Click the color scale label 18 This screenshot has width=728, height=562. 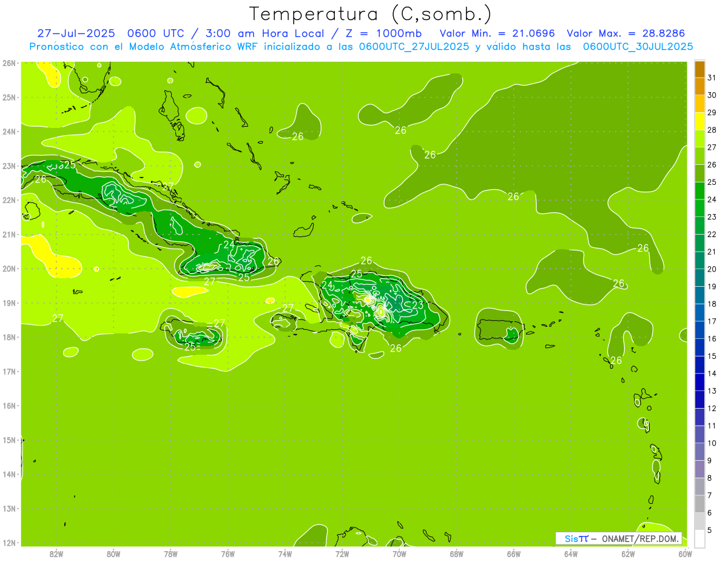[712, 304]
